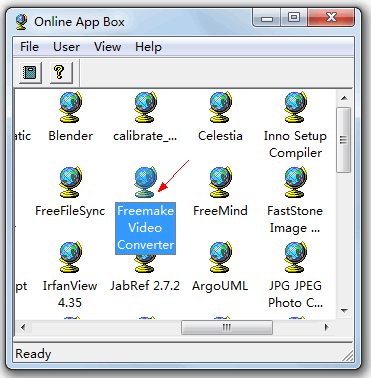Click the Blender label text
Image resolution: width=371 pixels, height=378 pixels.
pyautogui.click(x=70, y=136)
